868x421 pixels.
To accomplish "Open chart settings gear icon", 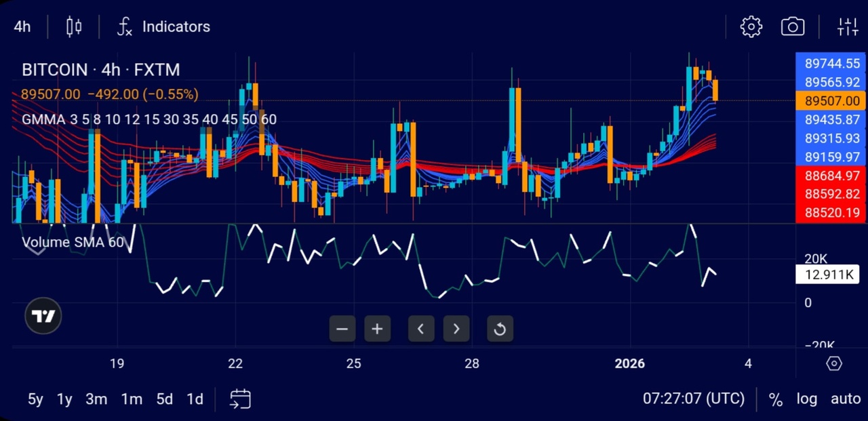I will click(751, 27).
